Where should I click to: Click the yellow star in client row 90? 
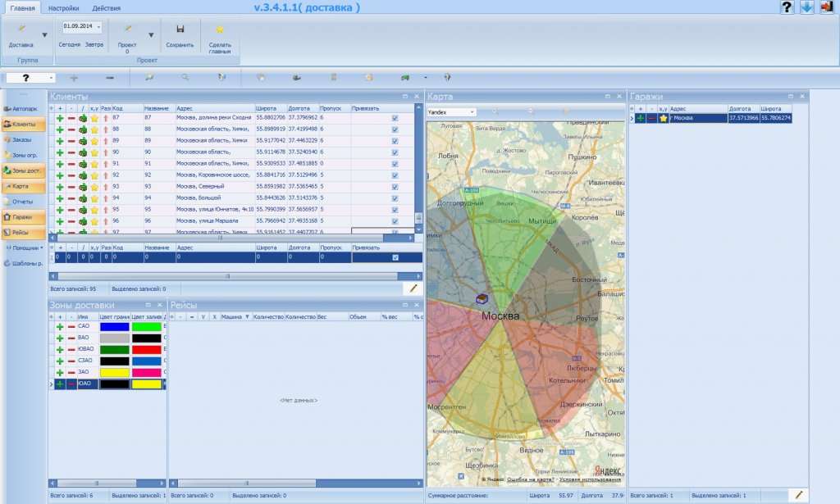[94, 153]
